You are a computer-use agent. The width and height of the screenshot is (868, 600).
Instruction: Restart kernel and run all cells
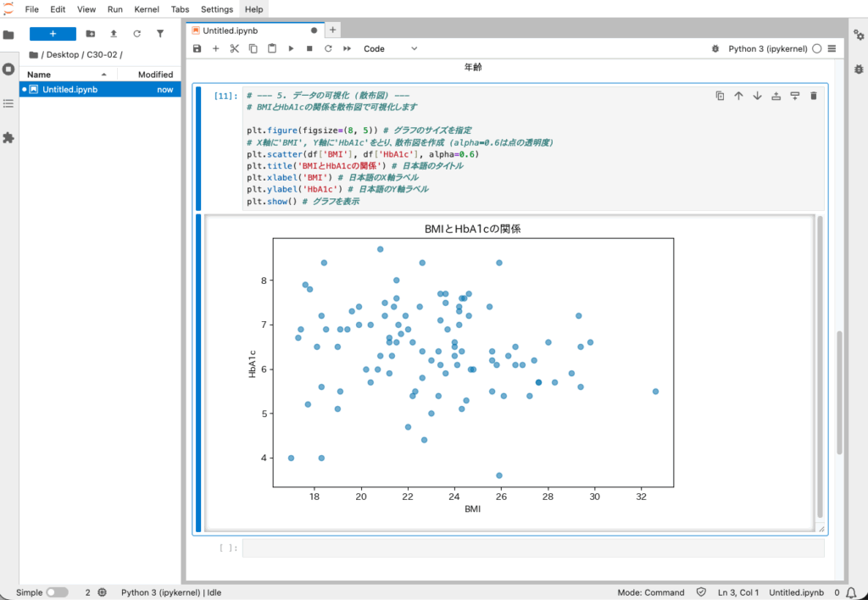tap(347, 49)
